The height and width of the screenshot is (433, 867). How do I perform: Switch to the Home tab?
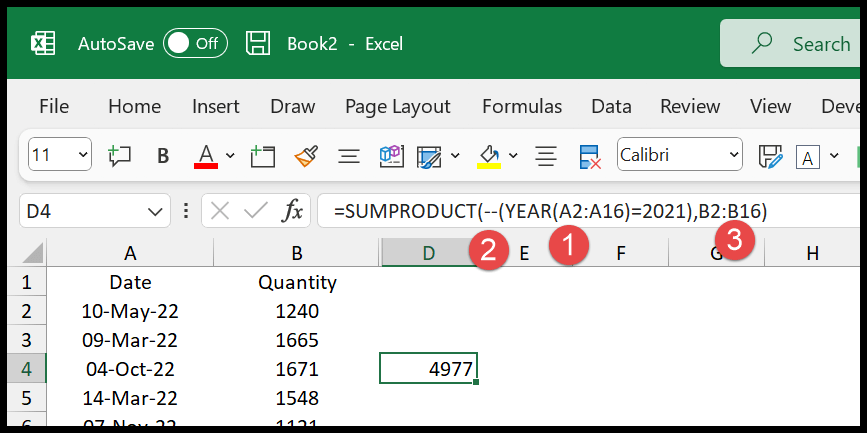[x=134, y=106]
